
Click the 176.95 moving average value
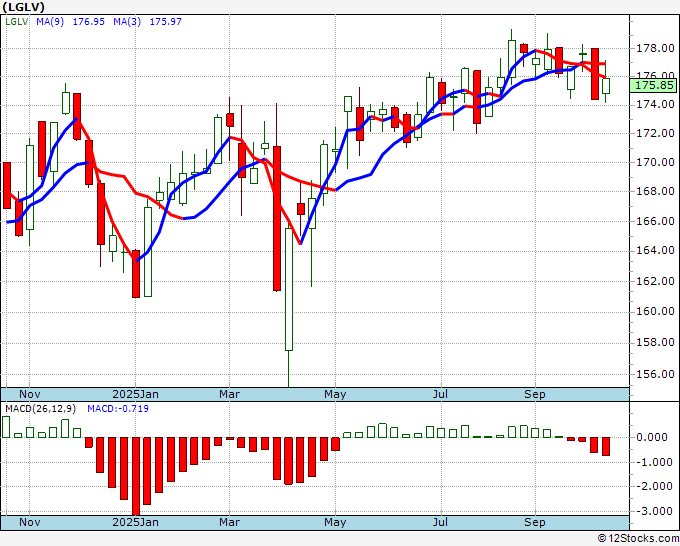pos(88,22)
